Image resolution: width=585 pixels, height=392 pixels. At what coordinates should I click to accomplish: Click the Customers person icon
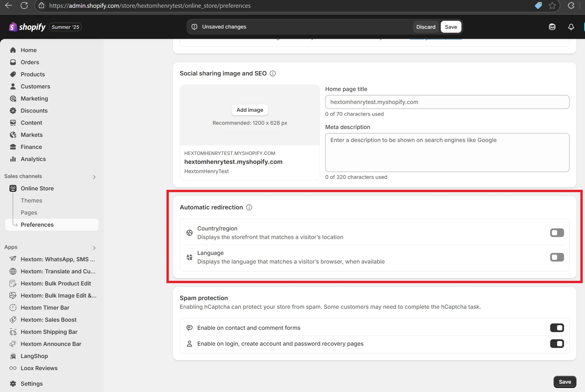point(13,86)
